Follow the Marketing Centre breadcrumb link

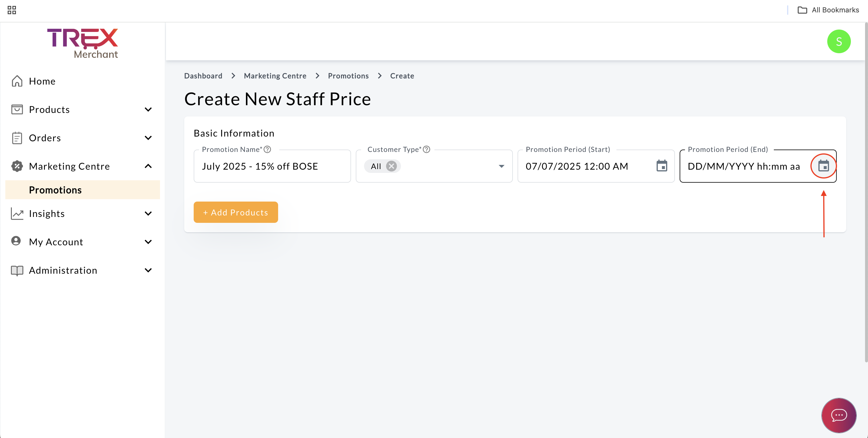pyautogui.click(x=275, y=76)
